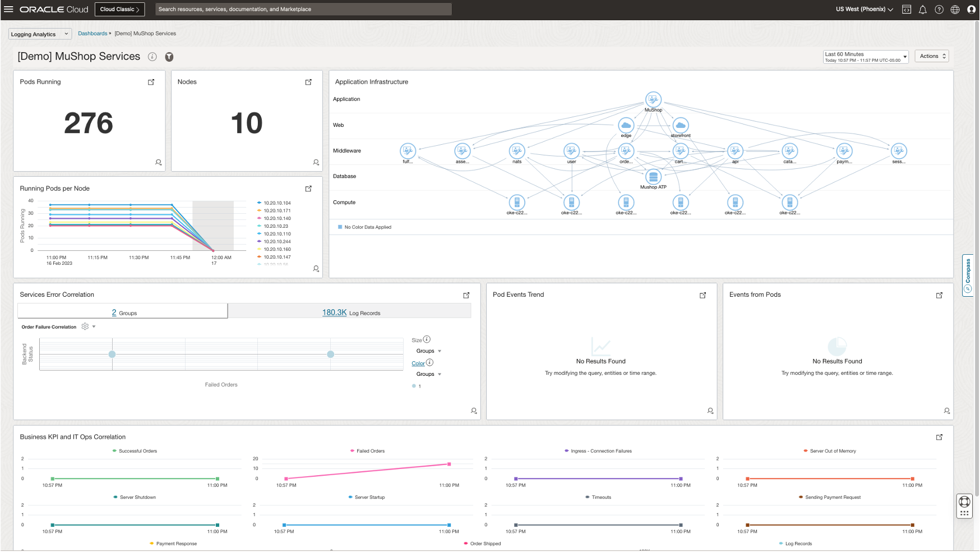
Task: Click the No Color Data Applied swatch
Action: point(340,227)
